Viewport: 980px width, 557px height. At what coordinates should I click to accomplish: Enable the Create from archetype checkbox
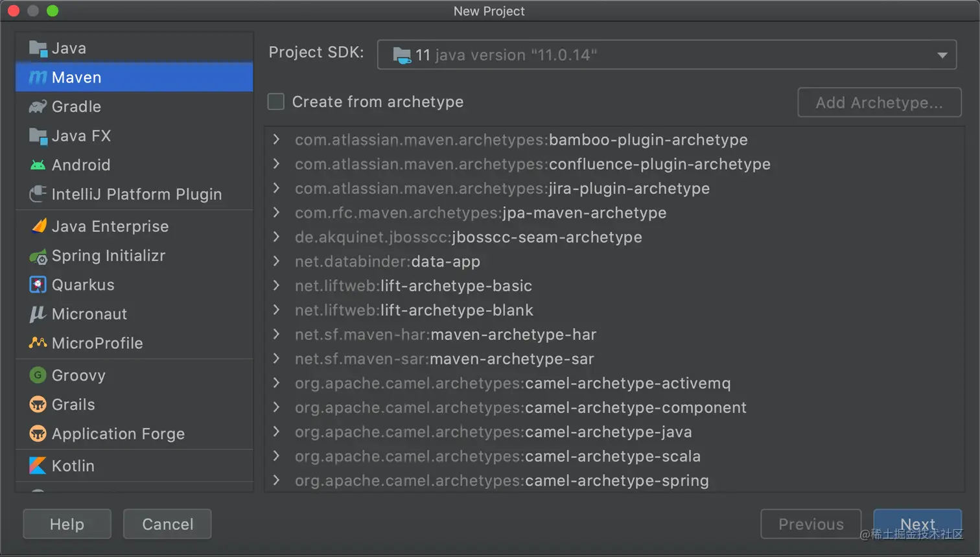276,102
